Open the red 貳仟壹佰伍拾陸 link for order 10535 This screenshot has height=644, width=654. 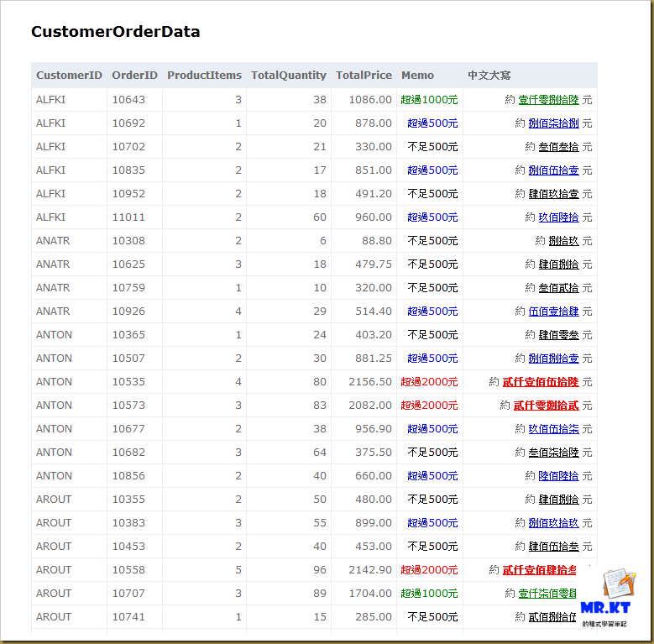coord(541,382)
